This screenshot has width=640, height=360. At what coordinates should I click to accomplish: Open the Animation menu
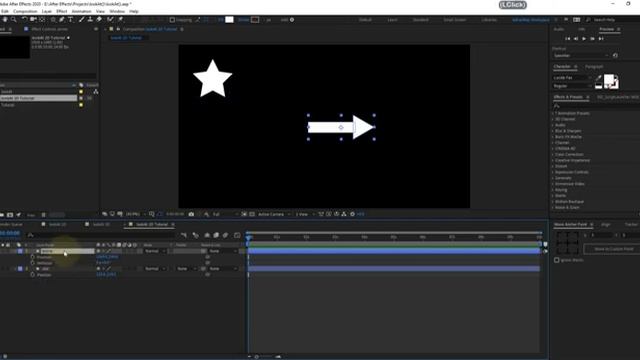point(82,11)
